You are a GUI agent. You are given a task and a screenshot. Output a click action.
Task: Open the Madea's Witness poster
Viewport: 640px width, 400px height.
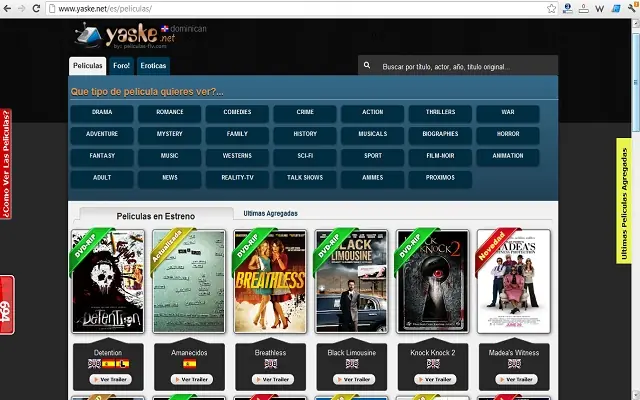pos(514,281)
